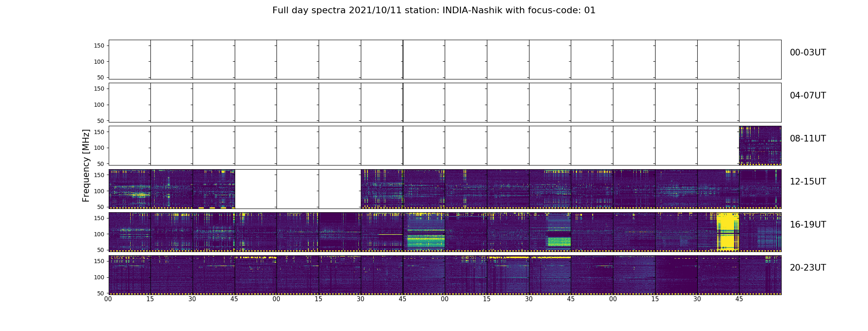Click the leftmost '00' x-axis tick label
This screenshot has width=868, height=331.
pyautogui.click(x=108, y=299)
